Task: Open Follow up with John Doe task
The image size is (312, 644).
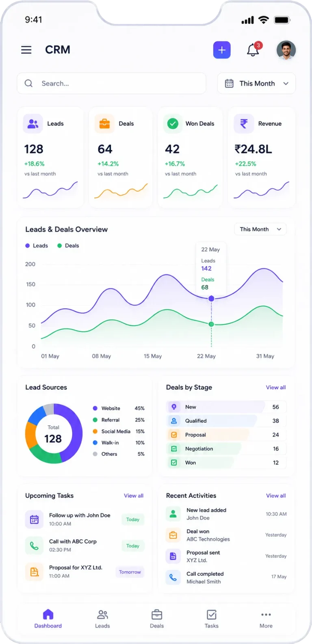Action: pos(84,519)
